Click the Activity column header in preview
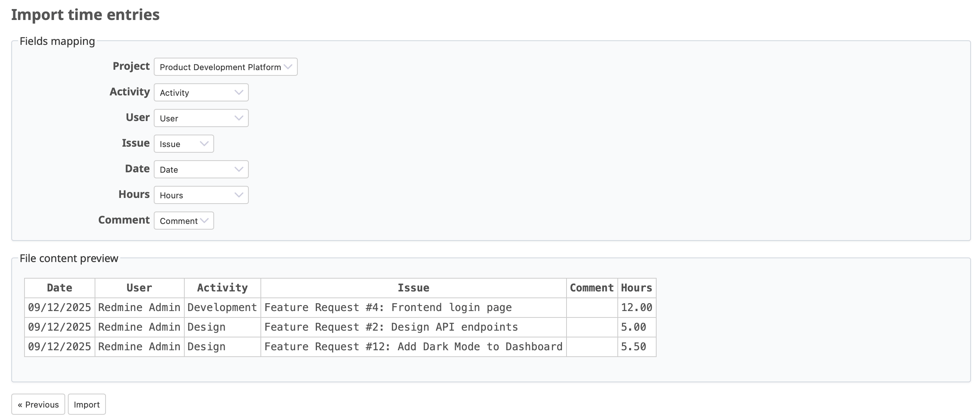This screenshot has height=420, width=980. click(x=222, y=288)
